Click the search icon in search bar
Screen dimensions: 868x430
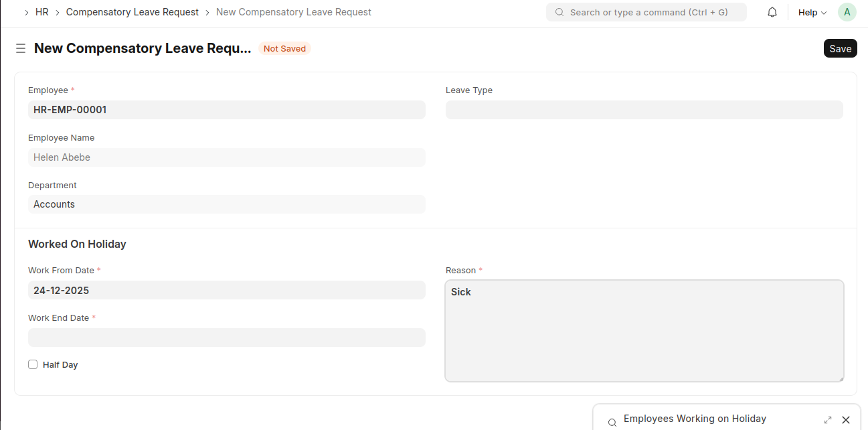pos(559,13)
